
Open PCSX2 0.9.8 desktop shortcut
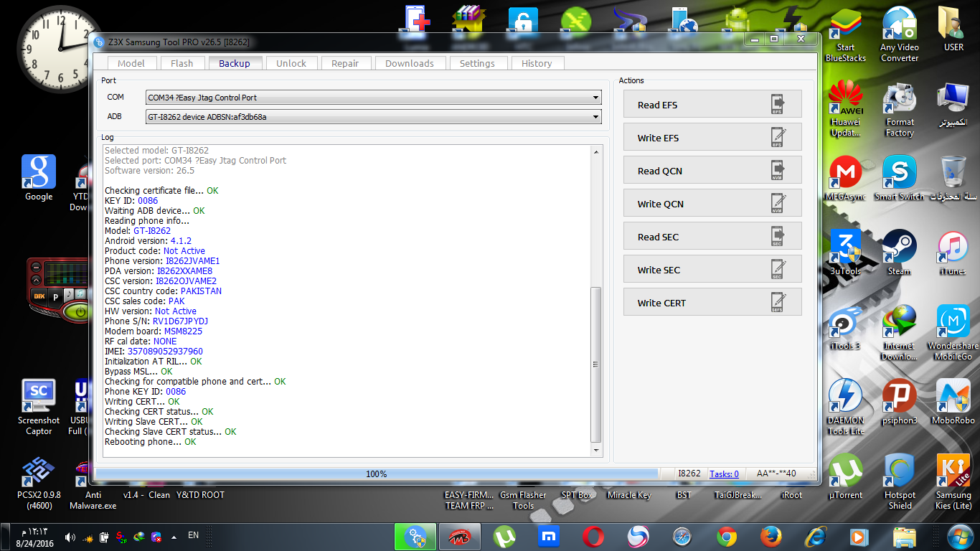point(39,482)
